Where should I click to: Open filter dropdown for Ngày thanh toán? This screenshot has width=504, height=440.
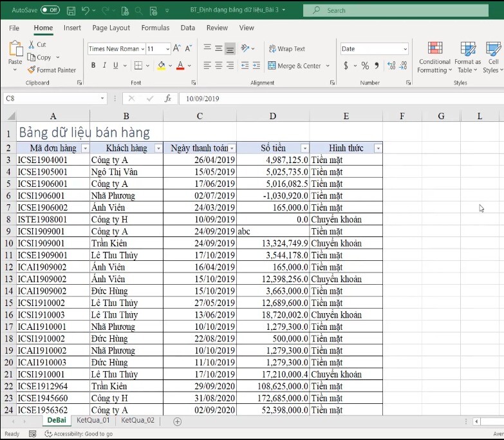(232, 148)
